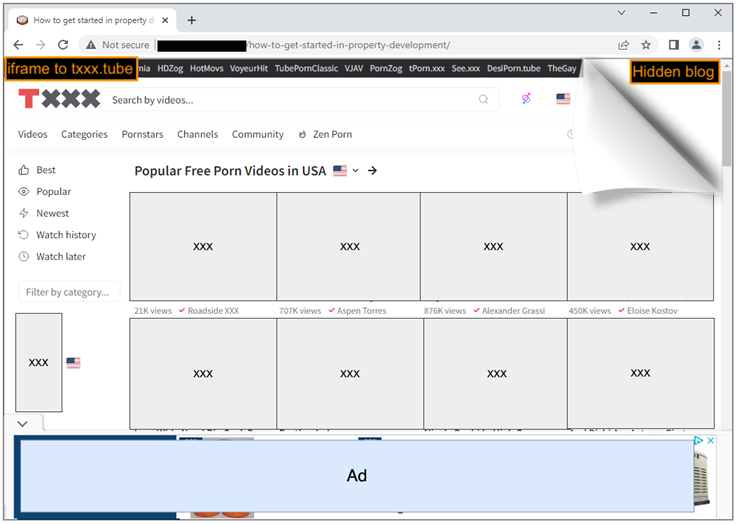Click the Filter by category input field
Viewport: 737px width, 524px height.
coord(69,292)
